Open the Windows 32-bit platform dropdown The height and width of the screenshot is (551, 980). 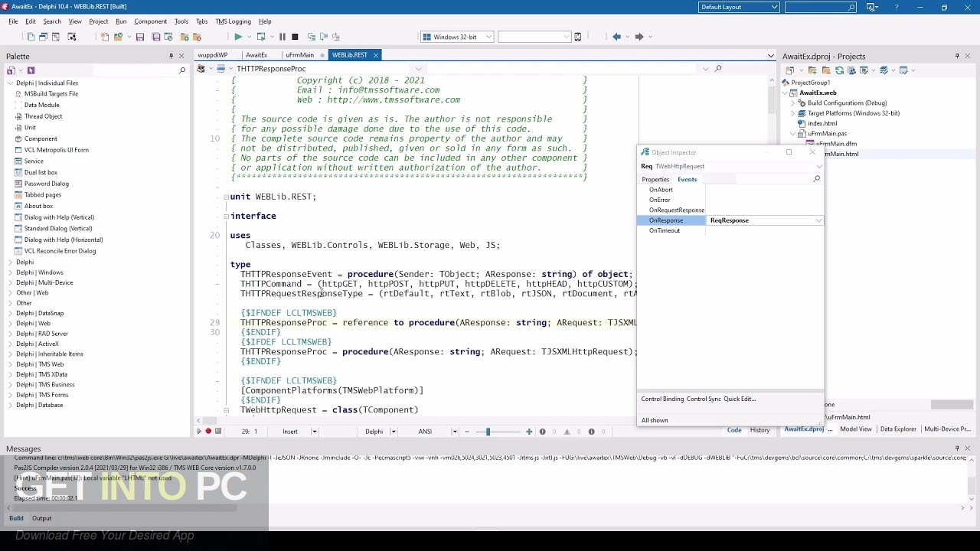point(488,37)
